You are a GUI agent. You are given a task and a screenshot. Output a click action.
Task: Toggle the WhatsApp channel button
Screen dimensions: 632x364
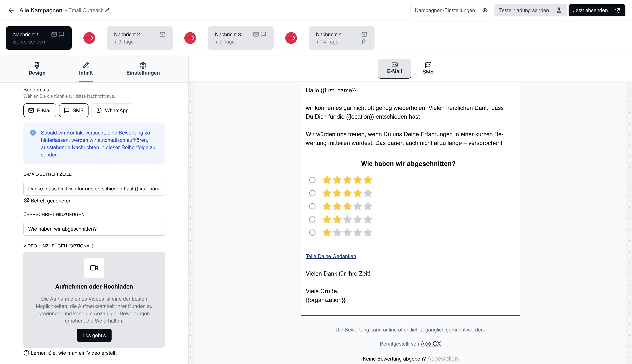coord(112,110)
